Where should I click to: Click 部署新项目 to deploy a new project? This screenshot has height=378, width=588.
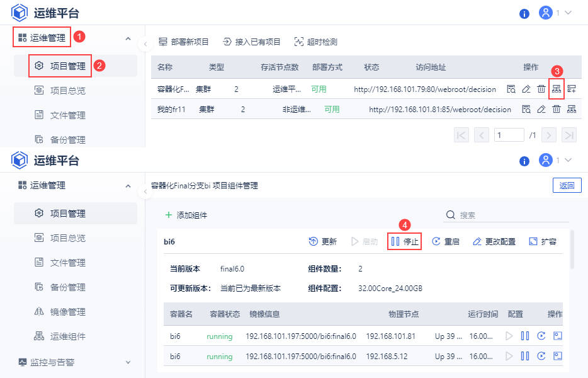[184, 42]
